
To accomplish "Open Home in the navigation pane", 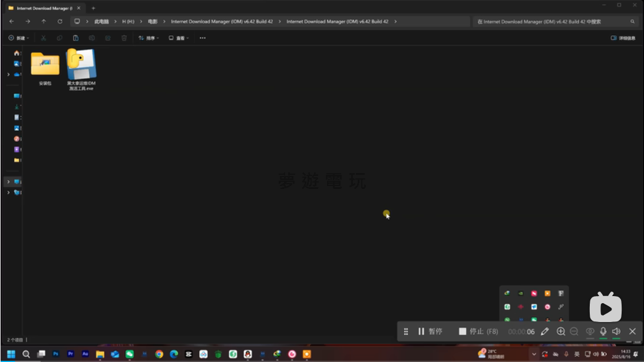I will pyautogui.click(x=17, y=53).
